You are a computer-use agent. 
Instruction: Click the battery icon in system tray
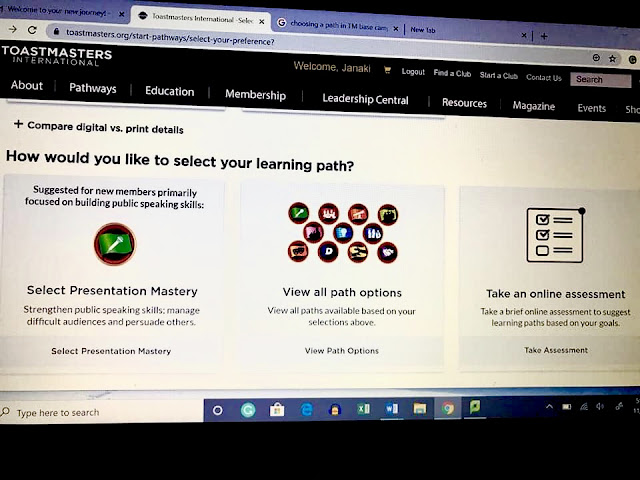point(567,407)
